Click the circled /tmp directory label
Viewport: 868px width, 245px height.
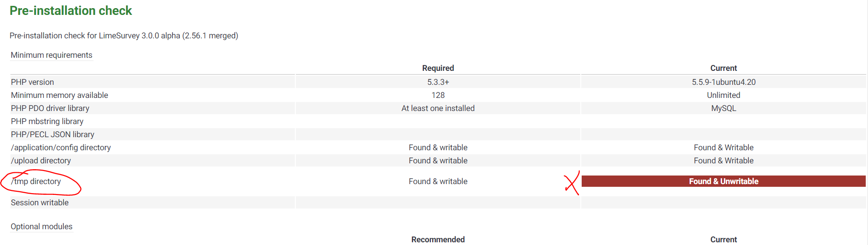[37, 181]
